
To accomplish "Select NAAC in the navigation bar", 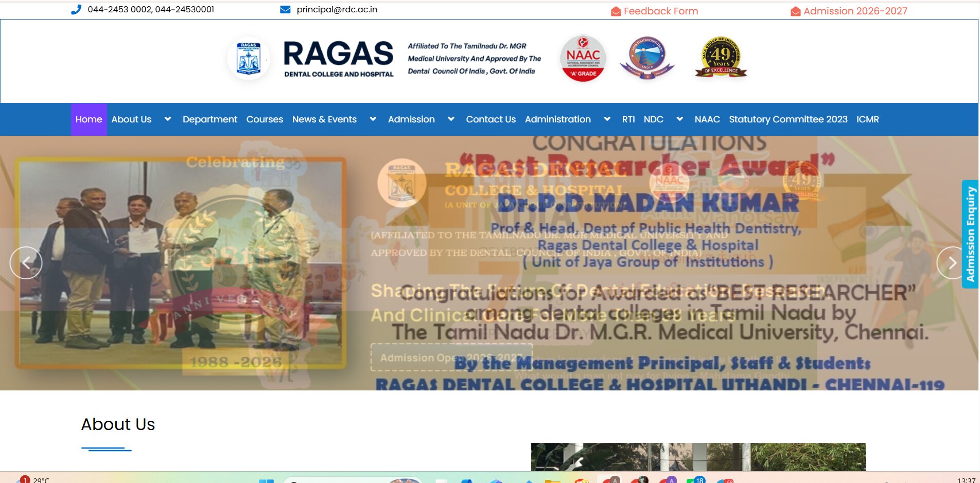I will coord(707,119).
